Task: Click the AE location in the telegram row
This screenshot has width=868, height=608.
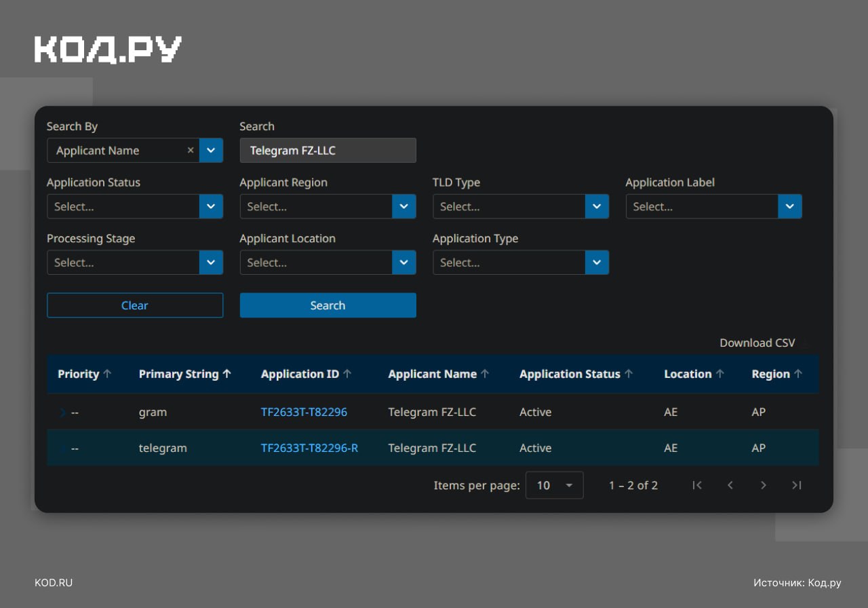Action: tap(671, 448)
